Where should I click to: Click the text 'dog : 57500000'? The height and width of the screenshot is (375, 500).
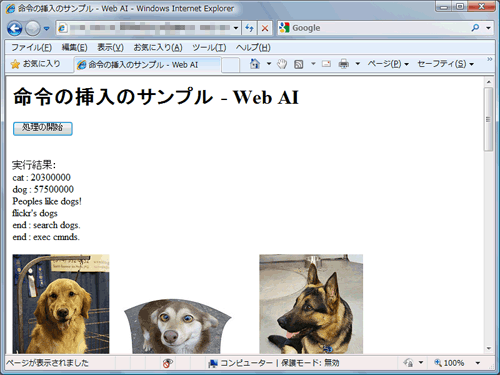[x=43, y=189]
